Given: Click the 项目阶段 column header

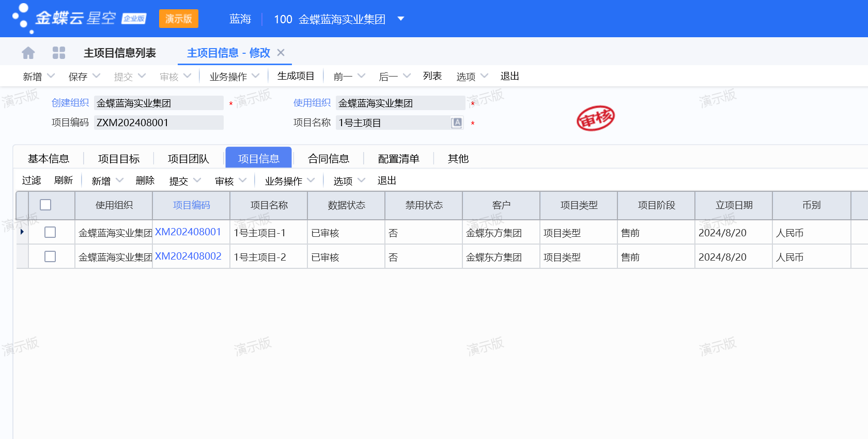Looking at the screenshot, I should click(x=657, y=205).
